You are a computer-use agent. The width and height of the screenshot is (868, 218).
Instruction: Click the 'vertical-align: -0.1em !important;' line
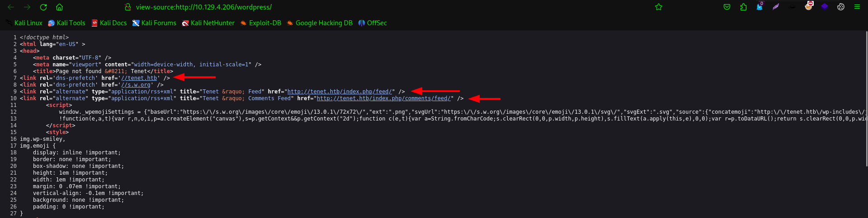click(x=88, y=193)
